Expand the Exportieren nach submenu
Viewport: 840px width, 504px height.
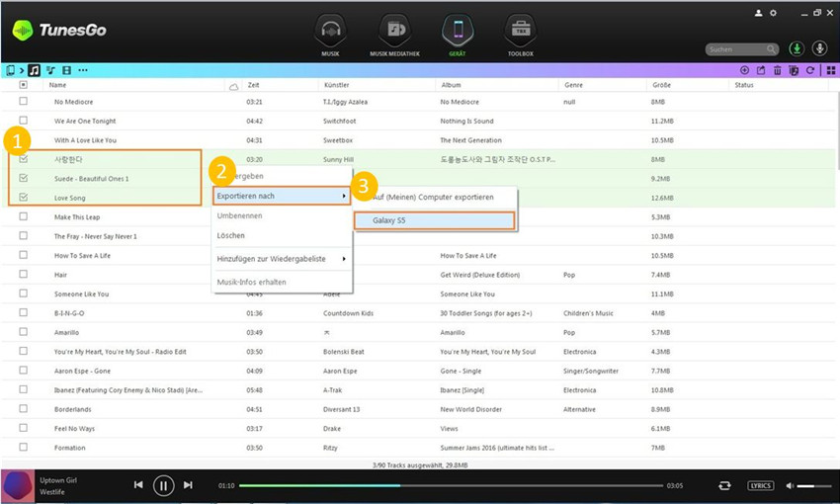click(x=282, y=196)
